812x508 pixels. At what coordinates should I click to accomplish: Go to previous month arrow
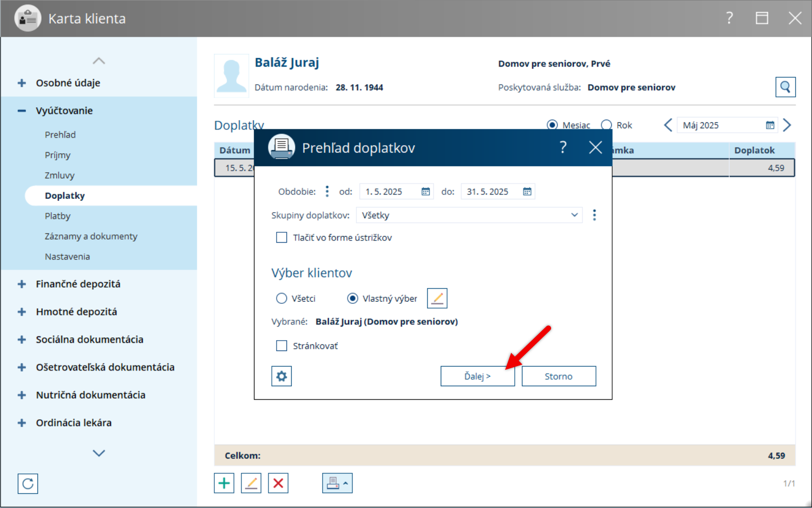click(668, 125)
